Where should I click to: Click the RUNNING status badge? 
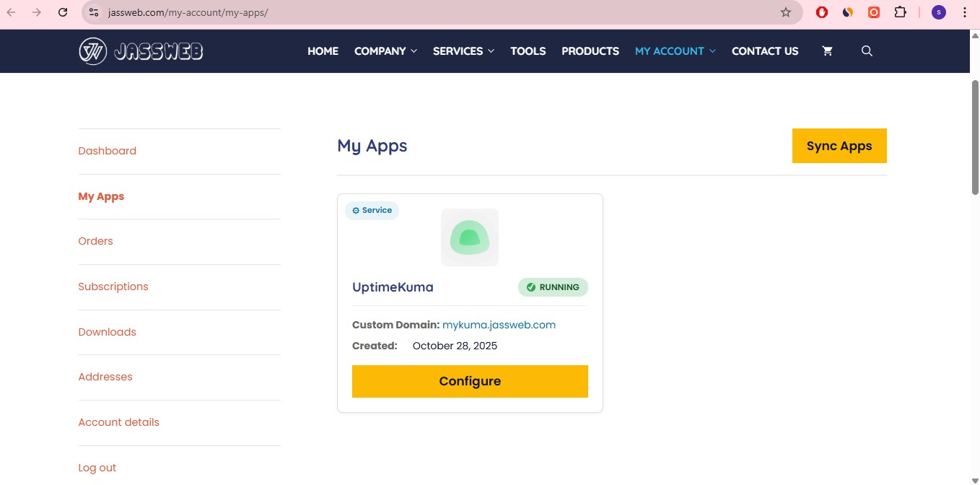553,287
